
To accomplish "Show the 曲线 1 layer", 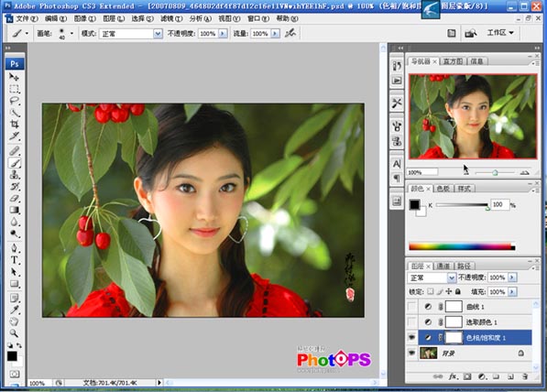I will tap(412, 307).
